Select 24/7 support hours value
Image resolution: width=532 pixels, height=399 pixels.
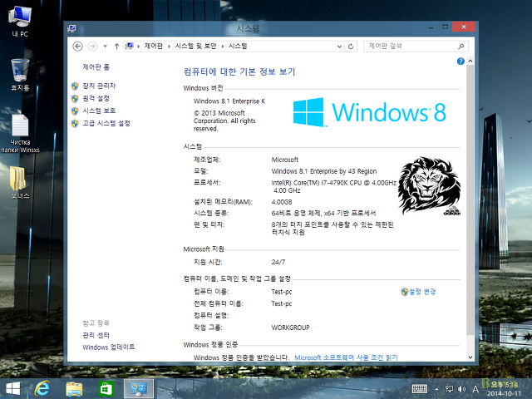[x=278, y=262]
